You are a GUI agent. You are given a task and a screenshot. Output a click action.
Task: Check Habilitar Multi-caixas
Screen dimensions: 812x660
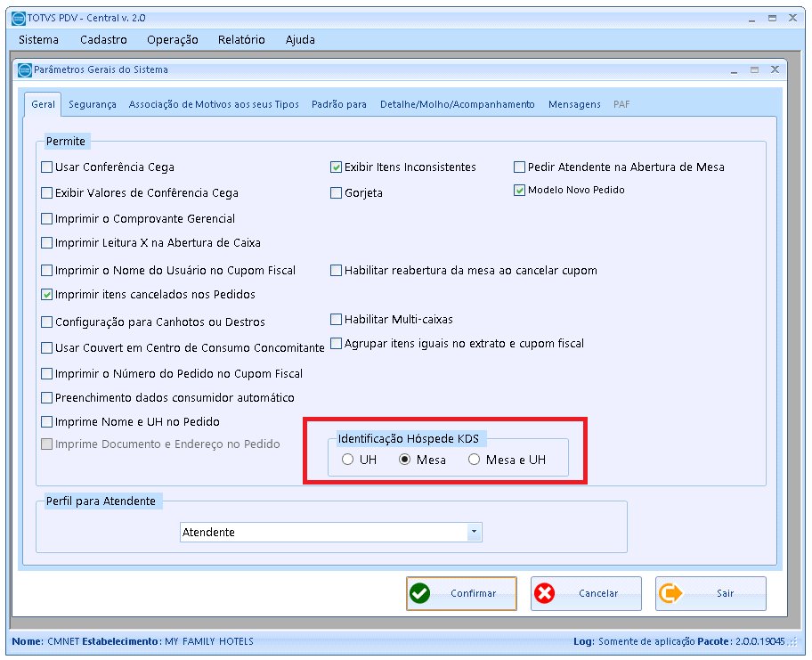coord(336,319)
